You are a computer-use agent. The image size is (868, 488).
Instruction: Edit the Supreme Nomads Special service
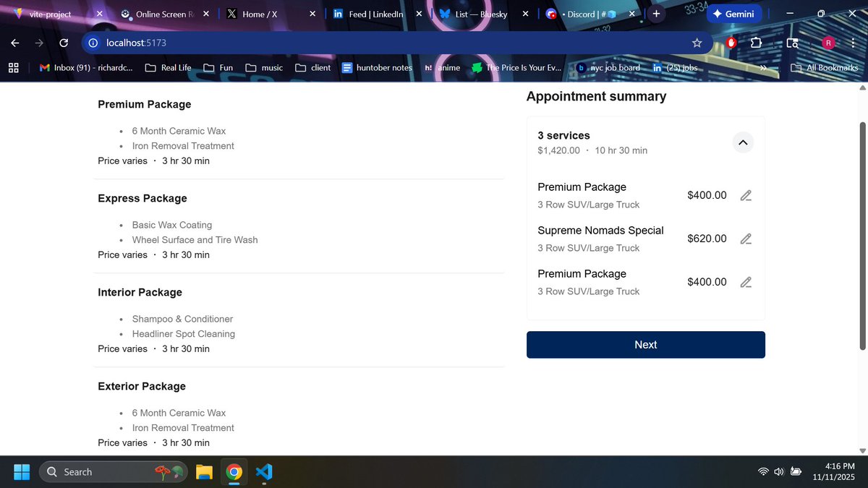(x=746, y=239)
